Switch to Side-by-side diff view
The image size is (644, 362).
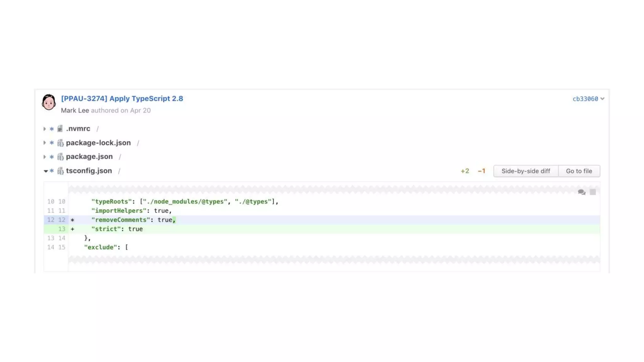coord(526,171)
